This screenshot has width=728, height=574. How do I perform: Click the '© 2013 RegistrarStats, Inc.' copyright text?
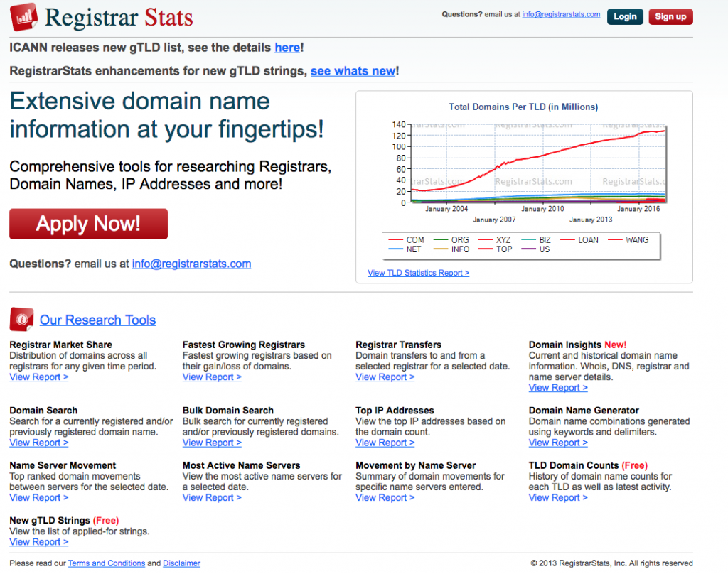(611, 563)
